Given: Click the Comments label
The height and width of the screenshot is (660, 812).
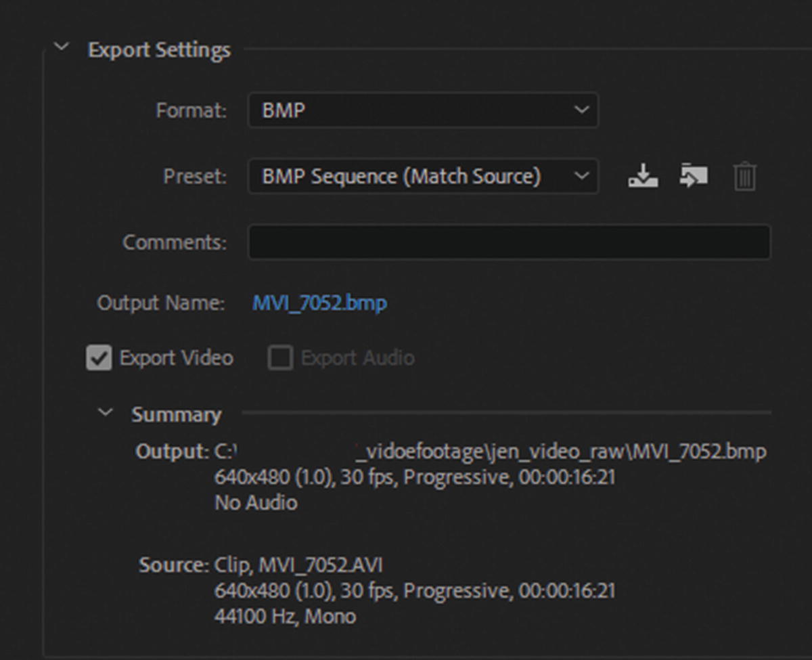Looking at the screenshot, I should click(175, 242).
